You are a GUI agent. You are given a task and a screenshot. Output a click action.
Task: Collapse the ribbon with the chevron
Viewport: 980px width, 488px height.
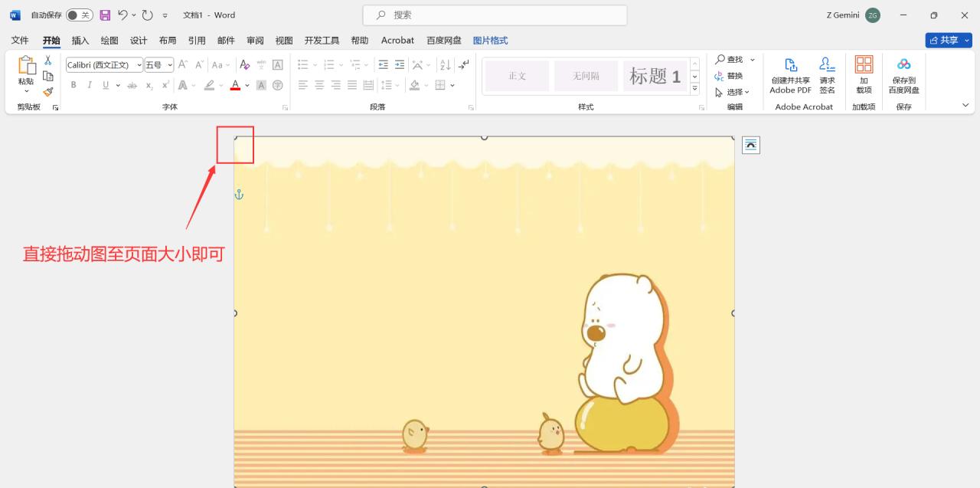(x=965, y=105)
